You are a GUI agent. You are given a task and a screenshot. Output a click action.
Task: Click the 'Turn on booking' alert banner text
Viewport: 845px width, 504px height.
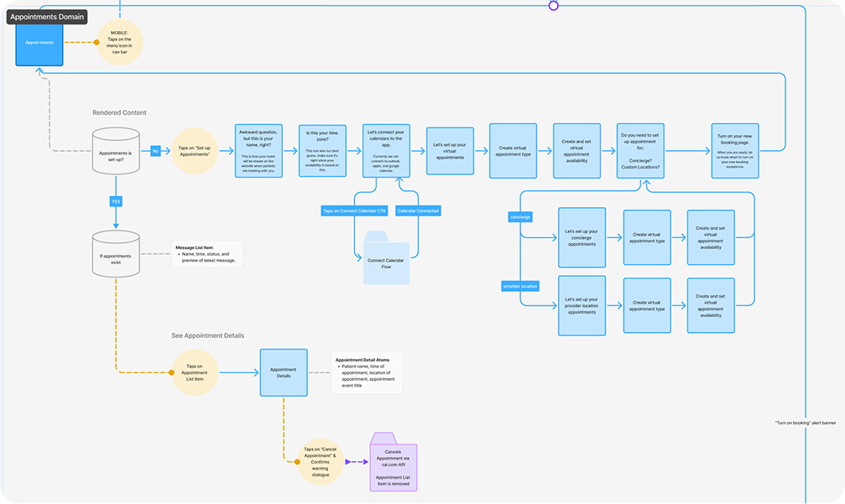[x=806, y=423]
